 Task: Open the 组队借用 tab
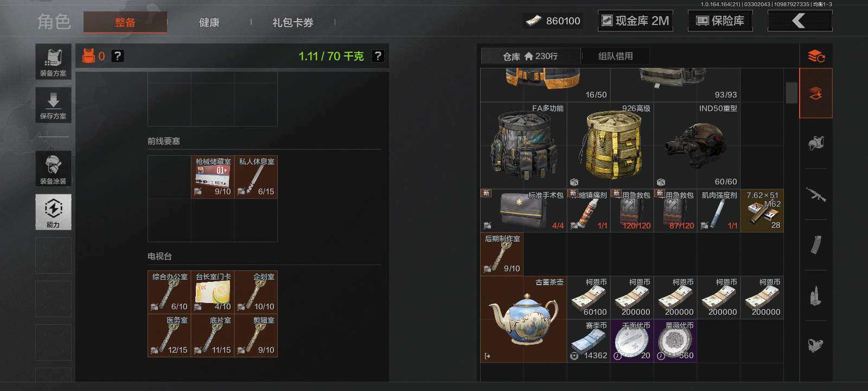pos(615,56)
